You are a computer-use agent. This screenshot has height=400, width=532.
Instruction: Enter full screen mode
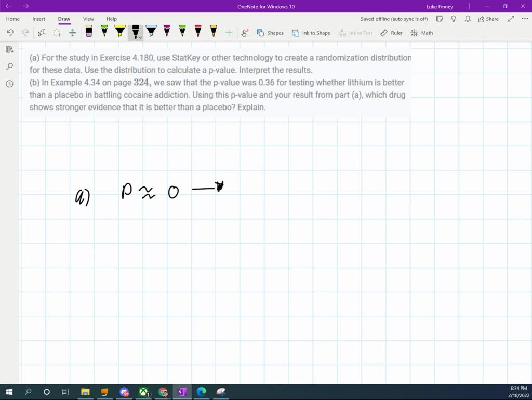511,19
